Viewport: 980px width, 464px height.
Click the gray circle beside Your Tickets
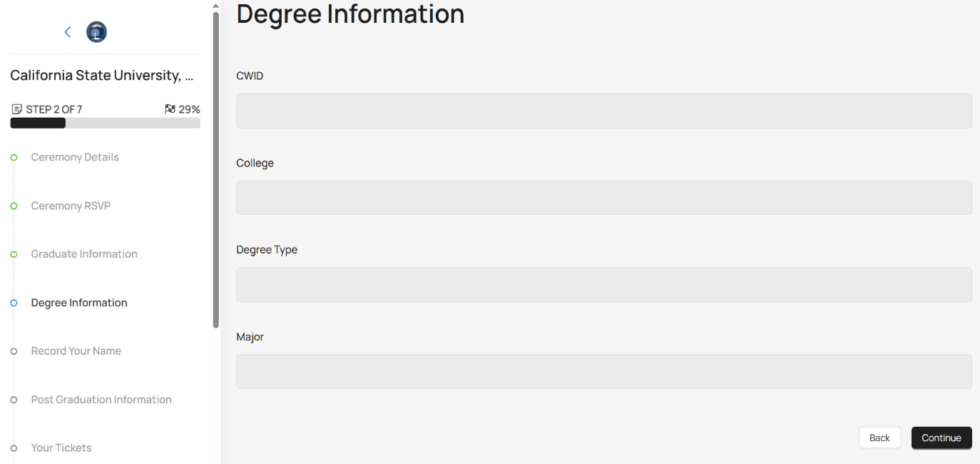pyautogui.click(x=14, y=448)
